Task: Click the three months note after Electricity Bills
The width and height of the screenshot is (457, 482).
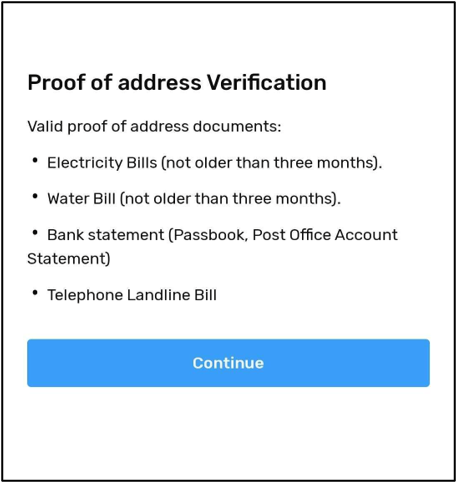Action: point(271,163)
